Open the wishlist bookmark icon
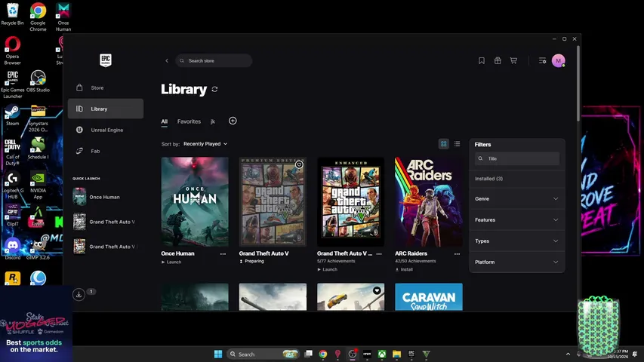This screenshot has height=362, width=644. 482,61
